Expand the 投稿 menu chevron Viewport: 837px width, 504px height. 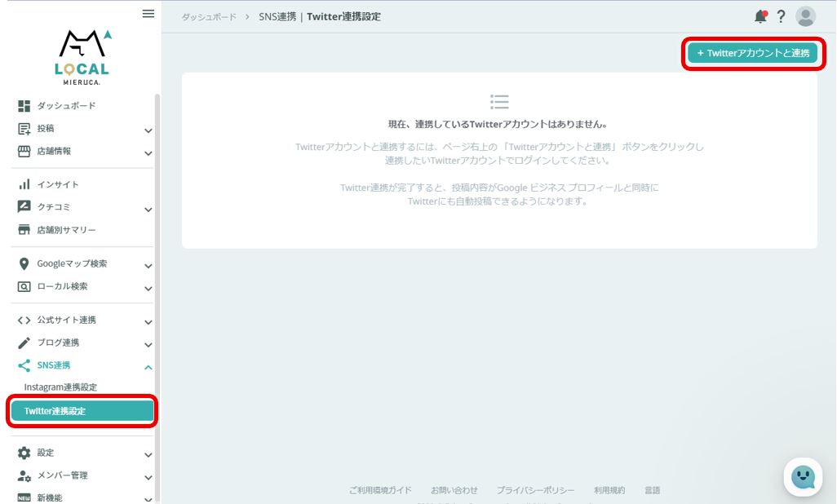point(148,130)
